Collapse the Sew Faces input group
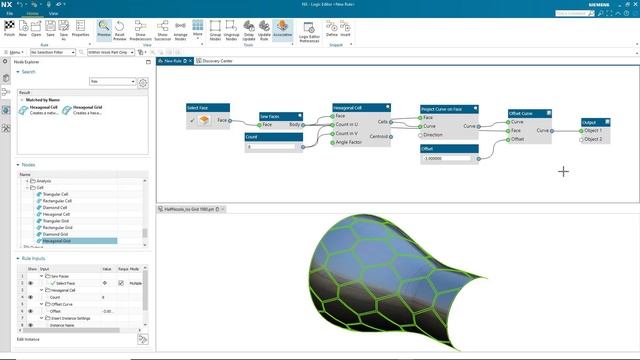Viewport: 640px width, 360px height. [42, 276]
